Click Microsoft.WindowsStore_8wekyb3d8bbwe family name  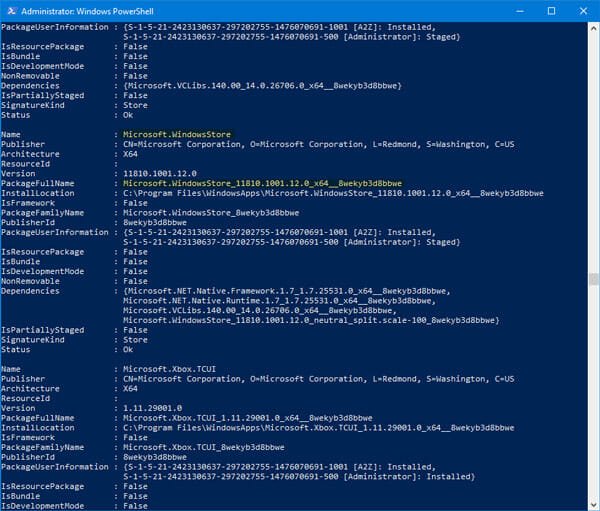[211, 213]
